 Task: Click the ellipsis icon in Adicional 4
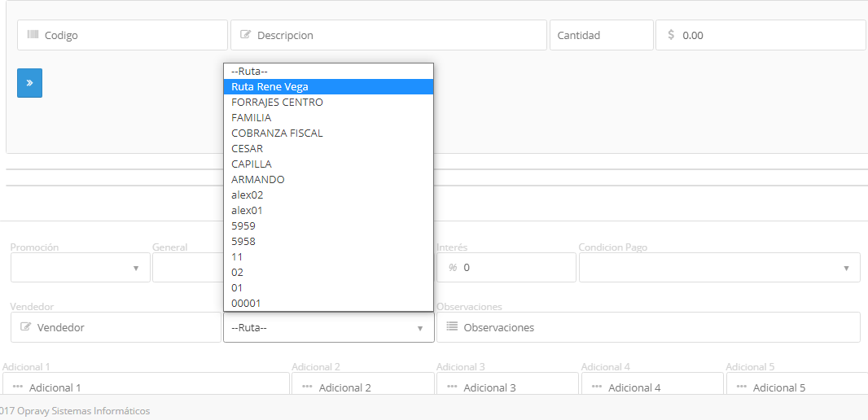[x=596, y=387]
